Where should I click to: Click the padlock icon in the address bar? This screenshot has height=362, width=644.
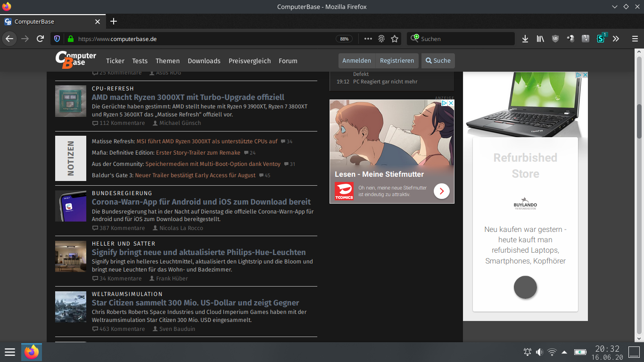click(70, 39)
